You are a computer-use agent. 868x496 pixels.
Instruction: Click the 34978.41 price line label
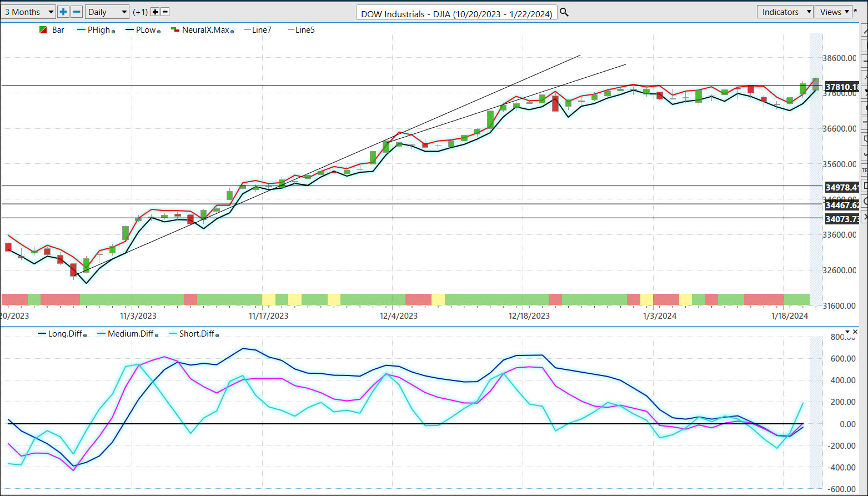(842, 187)
